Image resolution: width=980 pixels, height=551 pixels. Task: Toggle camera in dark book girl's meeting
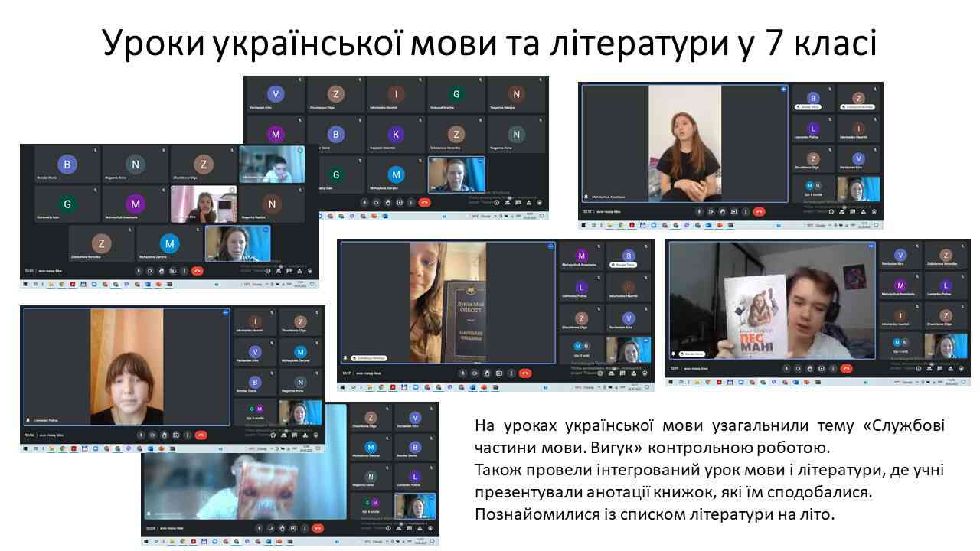pyautogui.click(x=474, y=373)
